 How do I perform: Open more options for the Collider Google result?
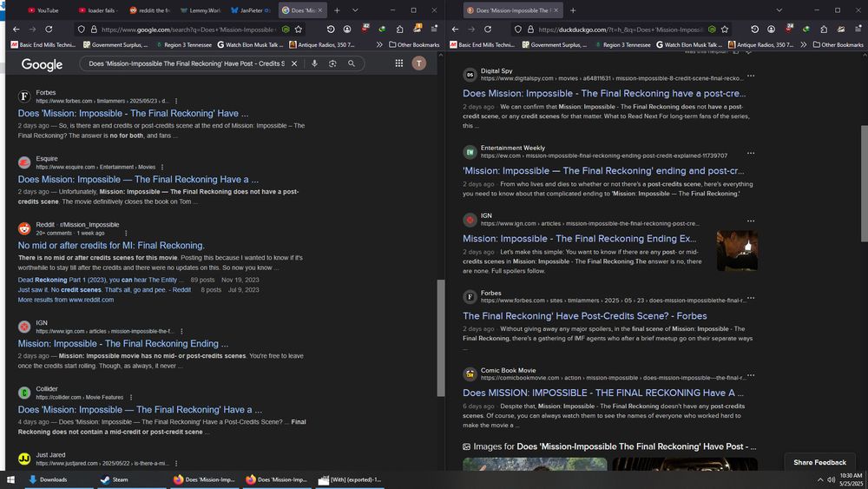(131, 398)
